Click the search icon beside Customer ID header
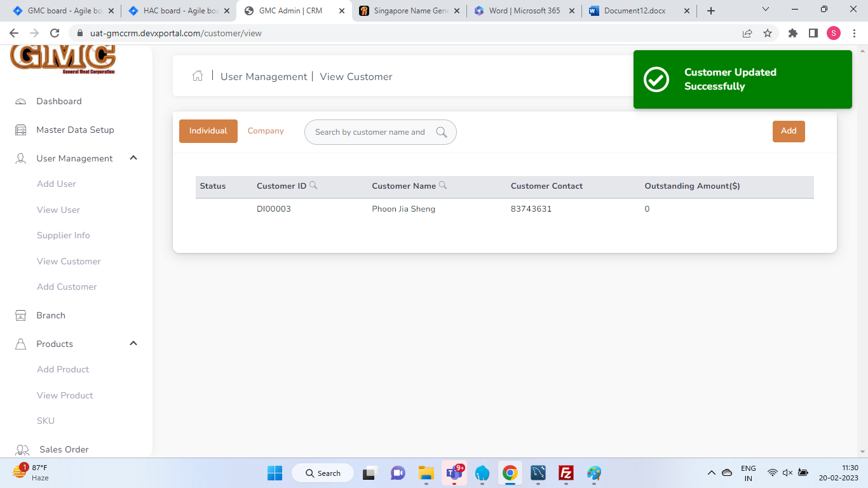Image resolution: width=868 pixels, height=488 pixels. 313,186
